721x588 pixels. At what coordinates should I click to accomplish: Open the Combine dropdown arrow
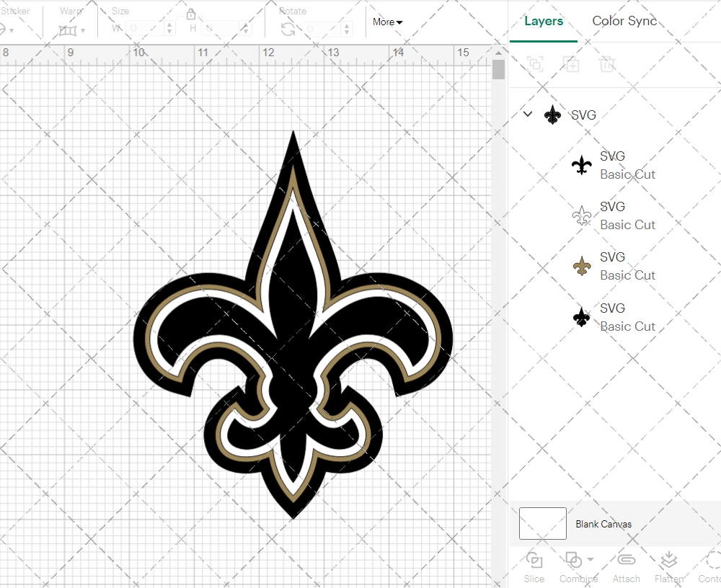(x=590, y=559)
